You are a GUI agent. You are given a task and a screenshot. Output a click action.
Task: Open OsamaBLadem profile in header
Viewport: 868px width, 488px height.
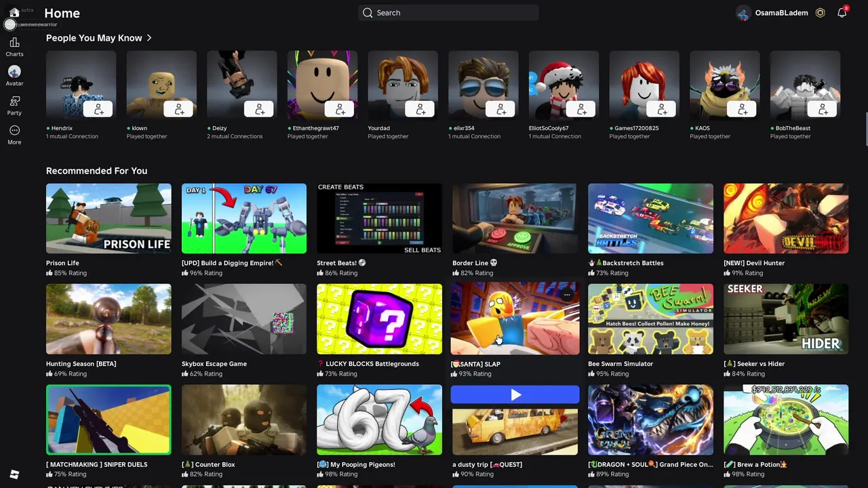pyautogui.click(x=772, y=13)
